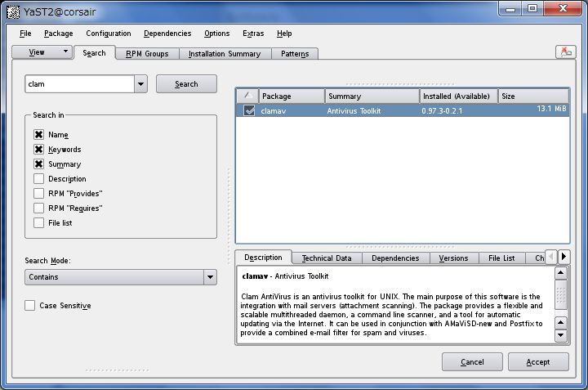Click the description scrollbar bottom down arrow
This screenshot has height=390, width=588.
560,335
